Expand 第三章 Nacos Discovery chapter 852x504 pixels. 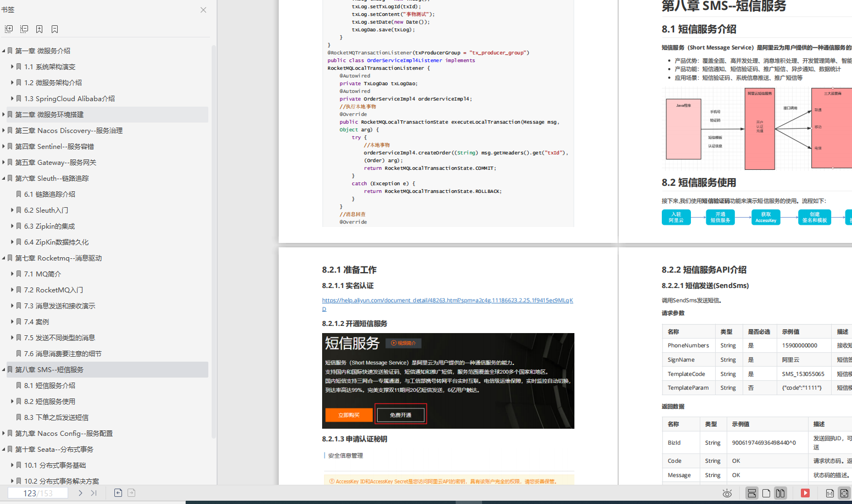point(3,130)
